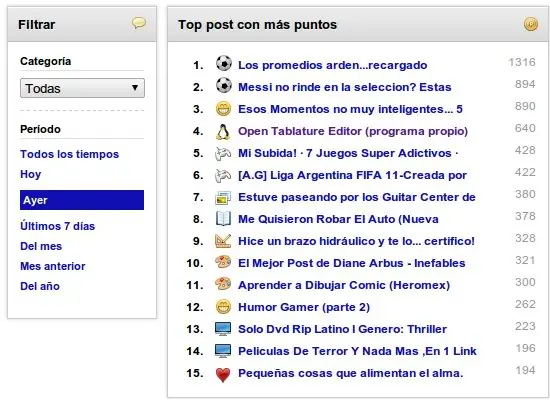Screen dimensions: 550x400
Task: Click the 300 points value
Action: (525, 282)
